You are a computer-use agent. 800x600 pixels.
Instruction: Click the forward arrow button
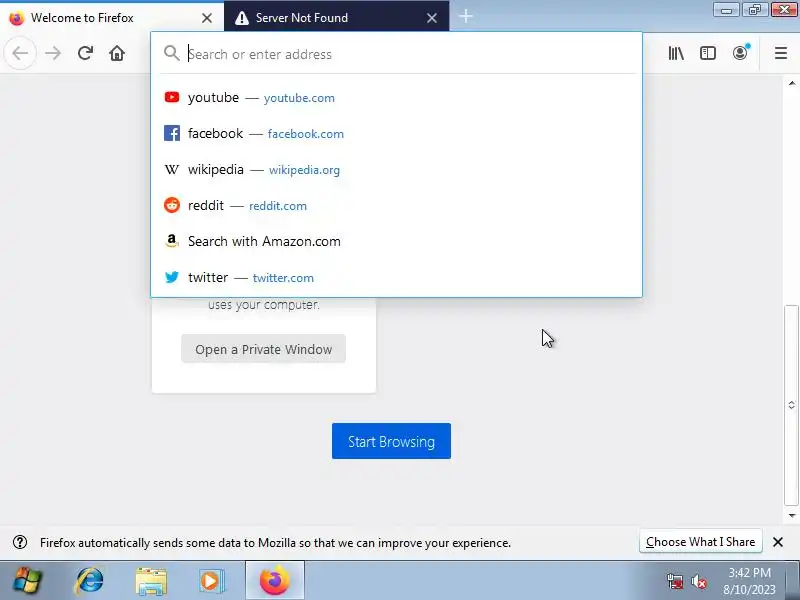pos(53,53)
